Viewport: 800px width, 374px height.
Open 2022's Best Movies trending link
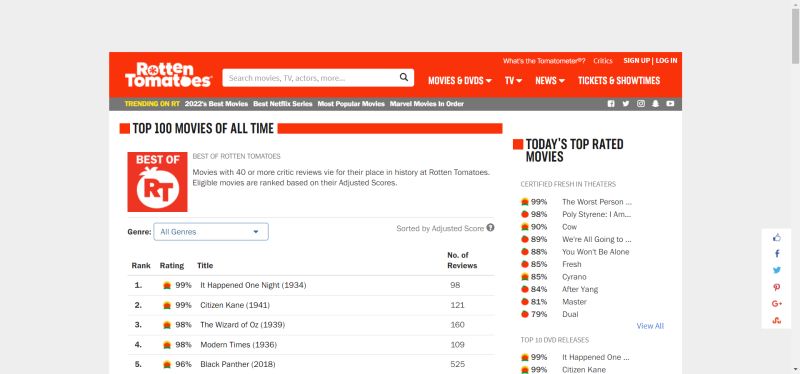[x=216, y=104]
